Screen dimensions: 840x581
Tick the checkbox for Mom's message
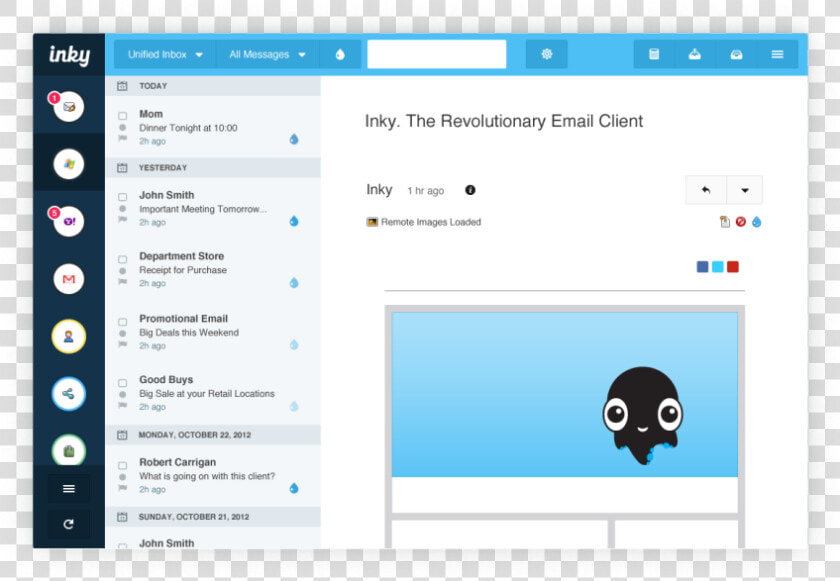(x=123, y=116)
